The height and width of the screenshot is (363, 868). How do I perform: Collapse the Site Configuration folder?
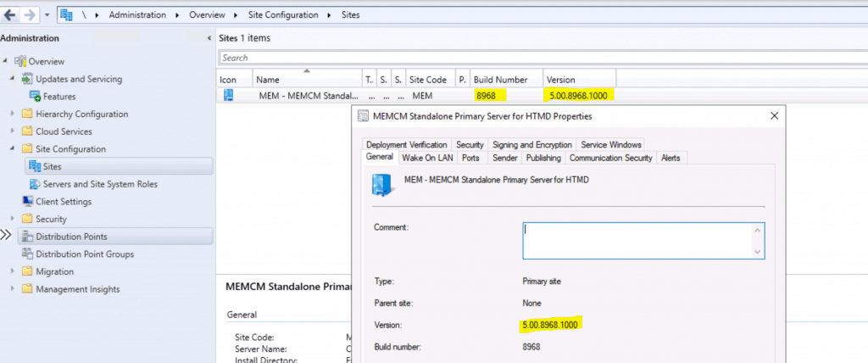click(x=12, y=149)
